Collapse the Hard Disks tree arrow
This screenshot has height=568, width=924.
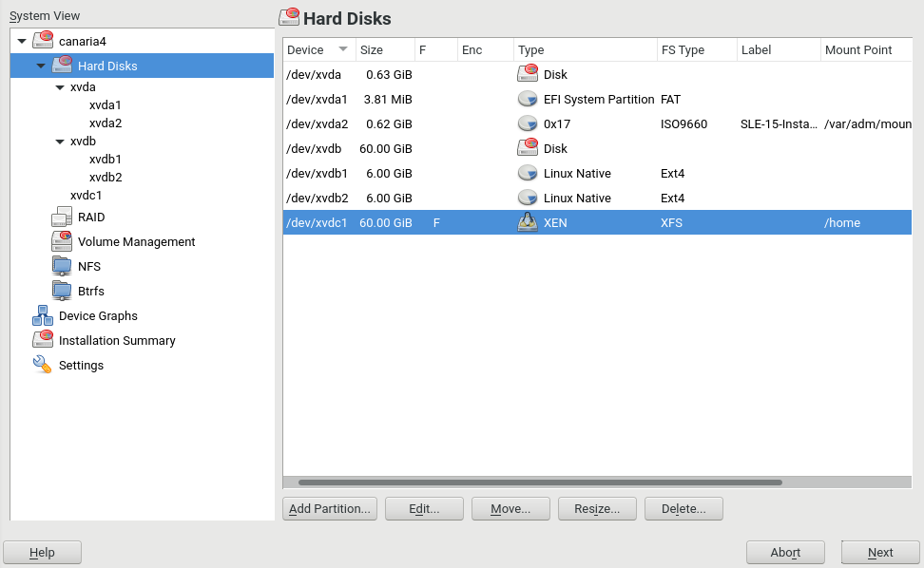[41, 66]
